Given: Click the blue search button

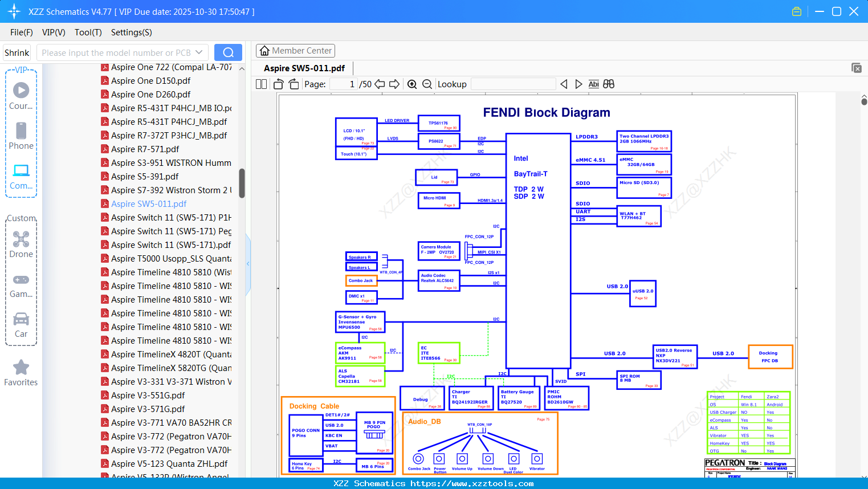Looking at the screenshot, I should point(228,52).
